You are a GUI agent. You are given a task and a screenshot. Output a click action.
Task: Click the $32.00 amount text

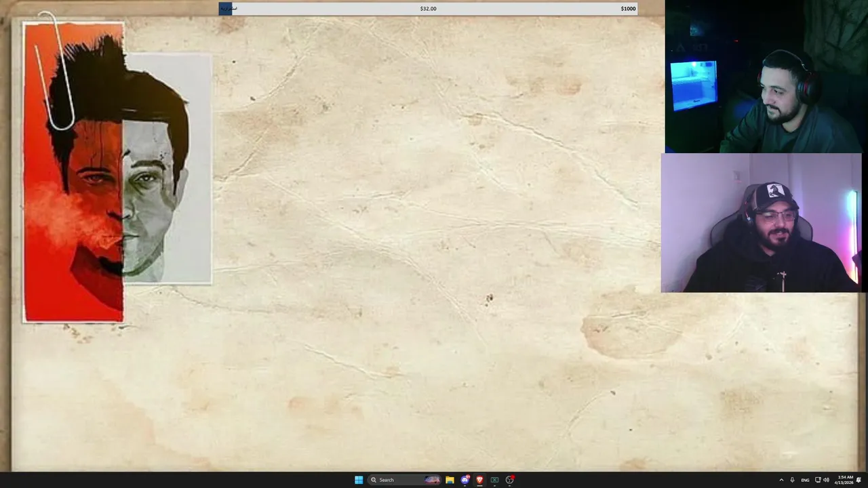pos(428,9)
